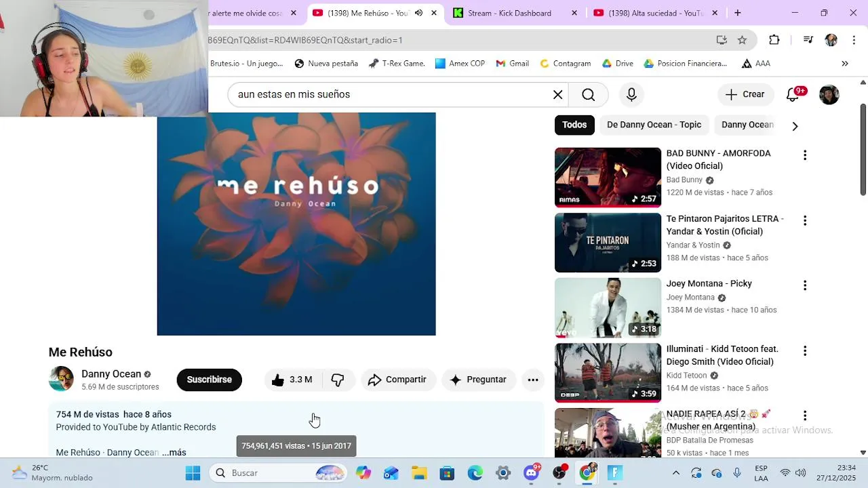Select the Danny Ocean filter chip
This screenshot has height=488, width=868.
click(747, 125)
